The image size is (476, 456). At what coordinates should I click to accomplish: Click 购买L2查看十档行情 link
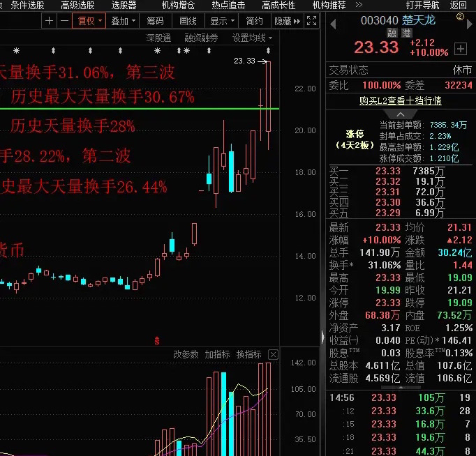coord(401,100)
